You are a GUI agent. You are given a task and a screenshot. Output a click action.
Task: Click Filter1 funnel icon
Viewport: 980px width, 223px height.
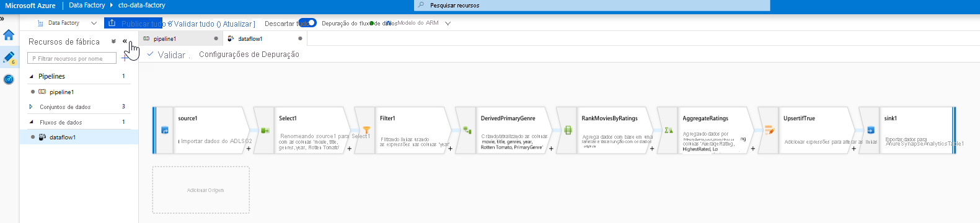point(366,130)
